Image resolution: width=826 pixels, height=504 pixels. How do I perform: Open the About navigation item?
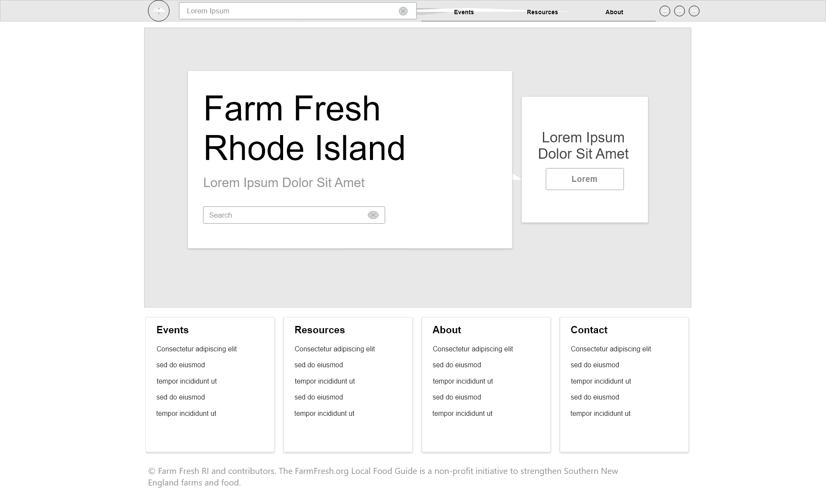(x=614, y=12)
